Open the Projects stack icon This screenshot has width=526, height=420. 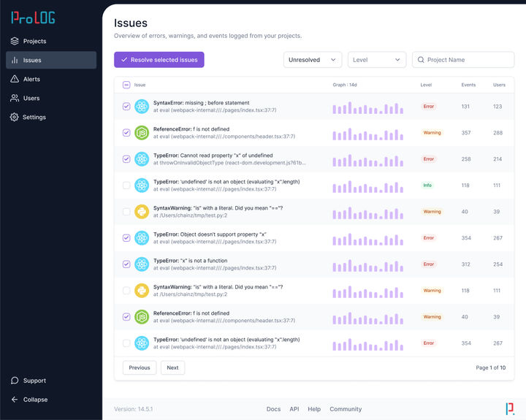tap(15, 41)
